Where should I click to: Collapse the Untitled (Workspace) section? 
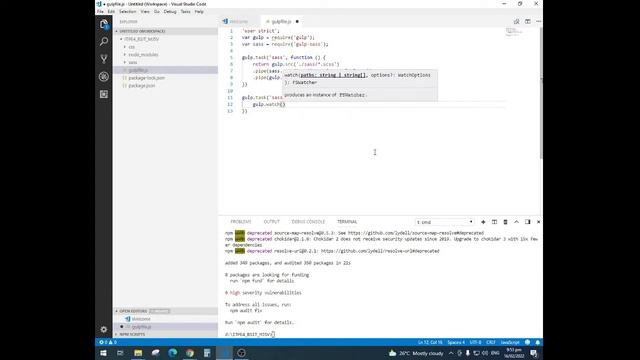click(141, 31)
